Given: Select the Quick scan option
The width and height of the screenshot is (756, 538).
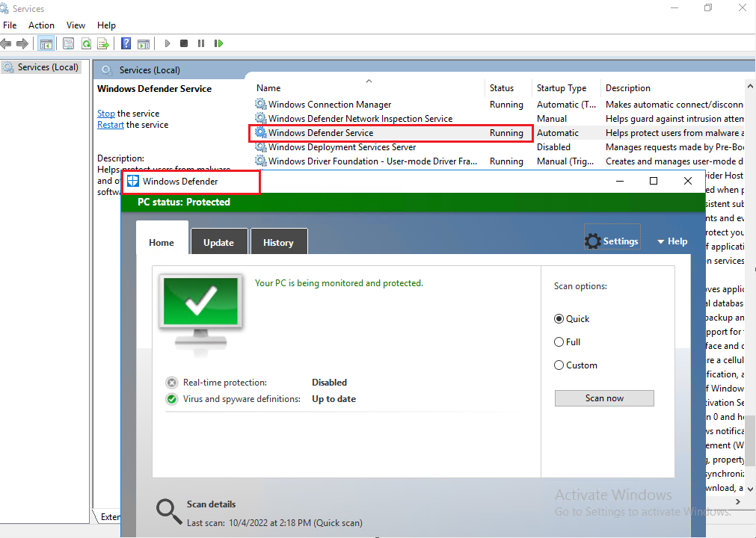Looking at the screenshot, I should (559, 319).
